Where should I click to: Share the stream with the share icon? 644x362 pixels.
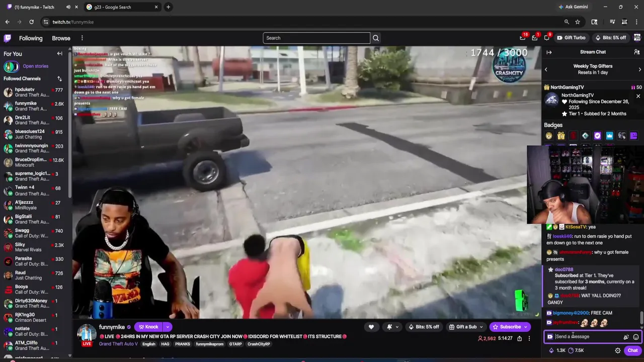click(x=519, y=338)
